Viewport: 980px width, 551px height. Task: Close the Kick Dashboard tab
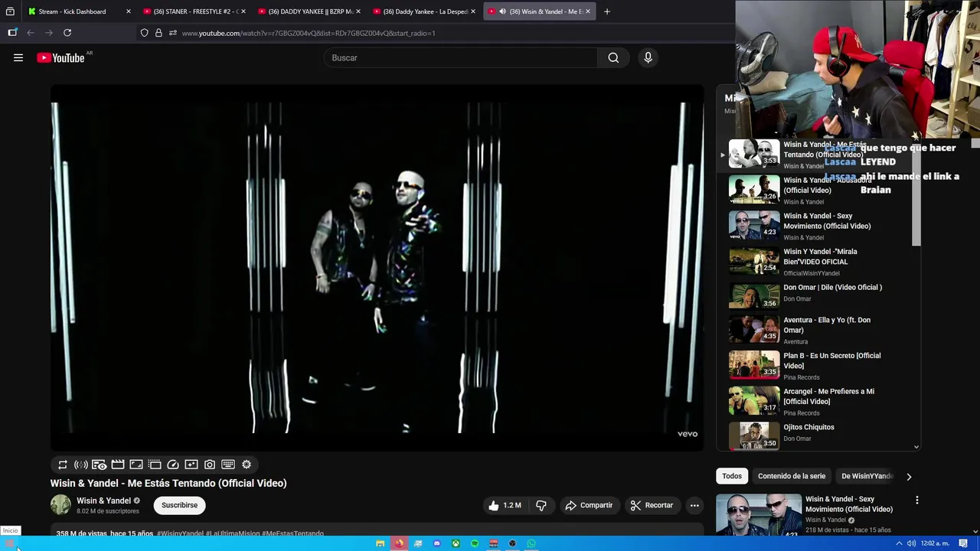coord(128,11)
